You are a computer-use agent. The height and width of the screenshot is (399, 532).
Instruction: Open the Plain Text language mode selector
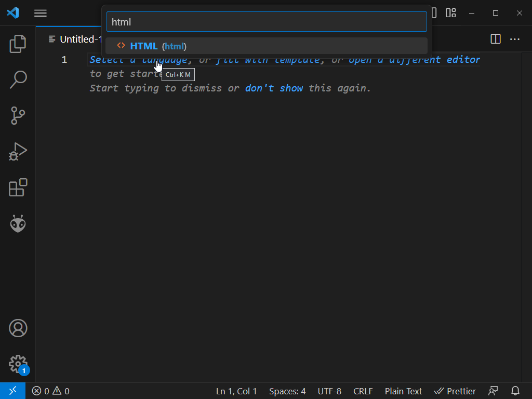[x=403, y=391]
